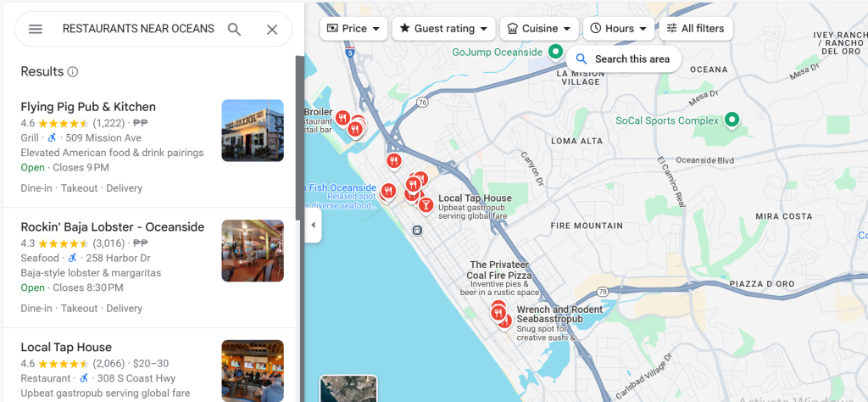The image size is (868, 402).
Task: Click Flying Pig Pub storefront thumbnail
Action: (x=253, y=131)
